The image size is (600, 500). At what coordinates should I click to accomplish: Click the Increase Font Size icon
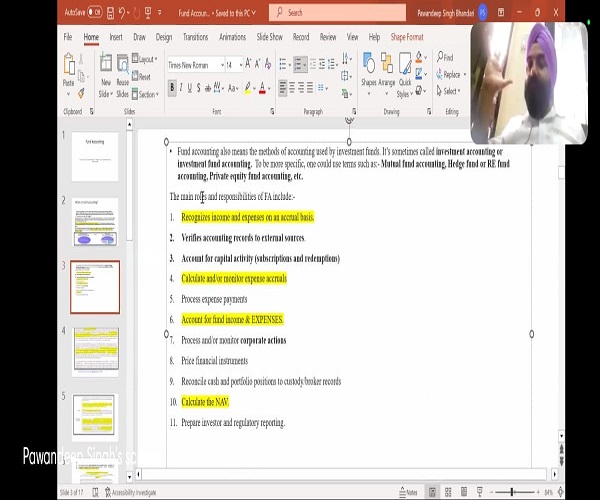248,64
